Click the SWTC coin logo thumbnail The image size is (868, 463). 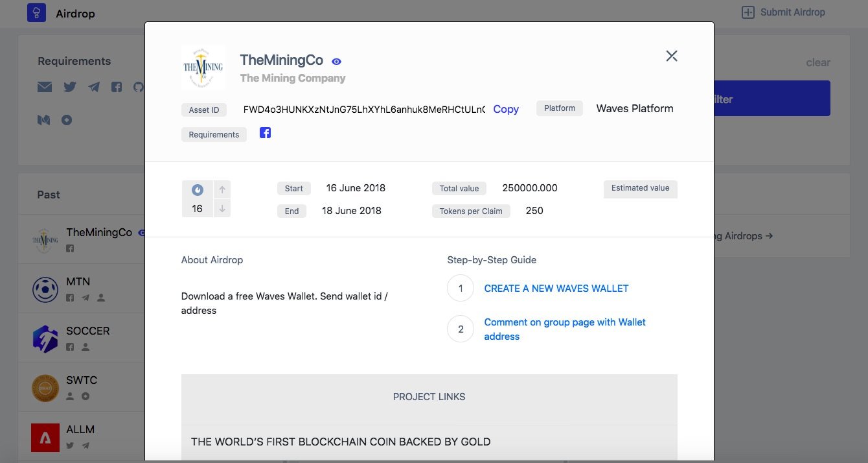pos(45,388)
